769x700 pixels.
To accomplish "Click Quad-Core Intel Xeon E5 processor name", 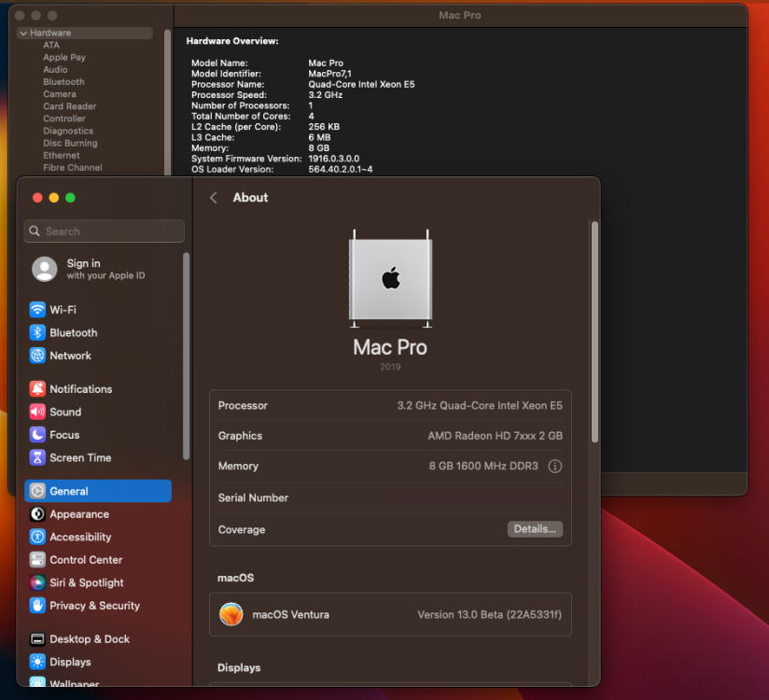I will pyautogui.click(x=361, y=84).
